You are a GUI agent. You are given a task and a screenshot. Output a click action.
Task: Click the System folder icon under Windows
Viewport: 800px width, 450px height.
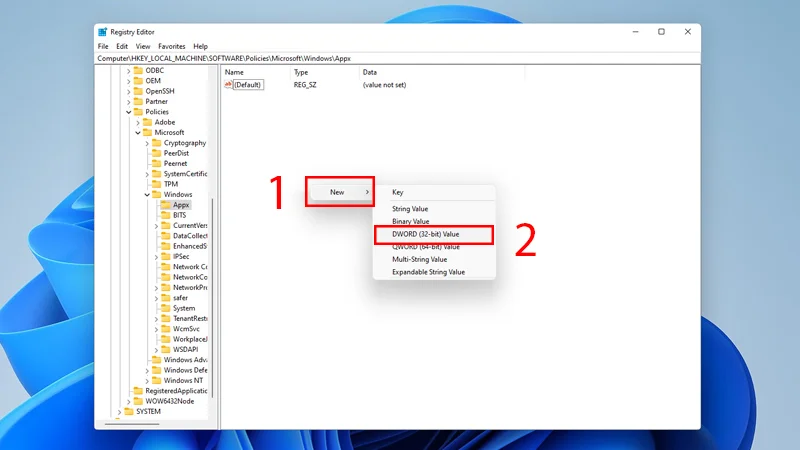click(166, 308)
